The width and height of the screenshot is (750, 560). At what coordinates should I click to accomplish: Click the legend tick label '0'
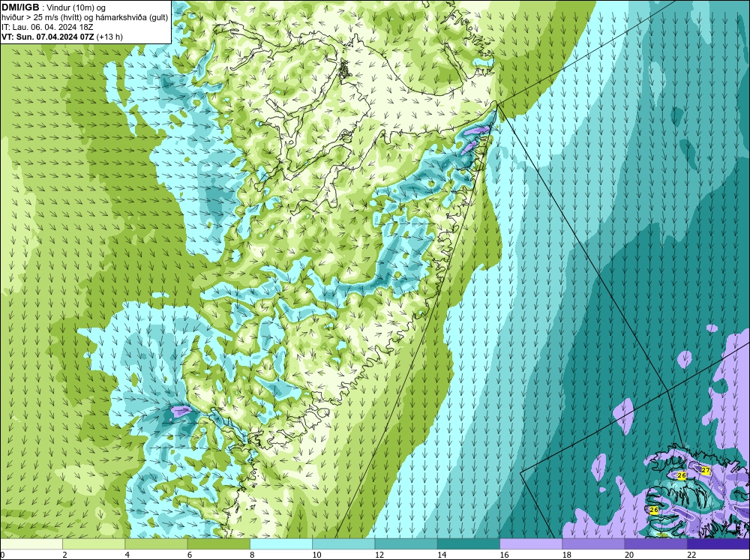[2, 555]
